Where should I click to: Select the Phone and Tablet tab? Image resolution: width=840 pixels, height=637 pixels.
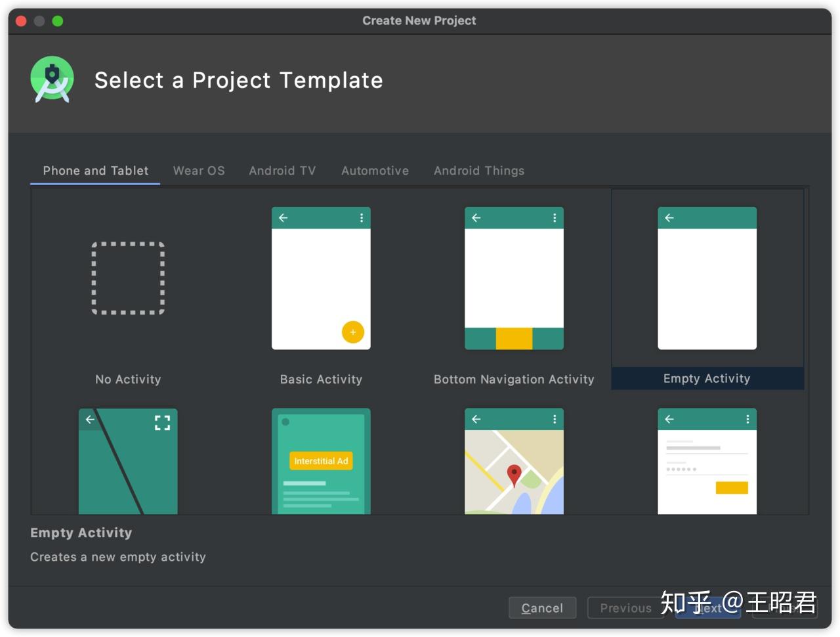96,171
